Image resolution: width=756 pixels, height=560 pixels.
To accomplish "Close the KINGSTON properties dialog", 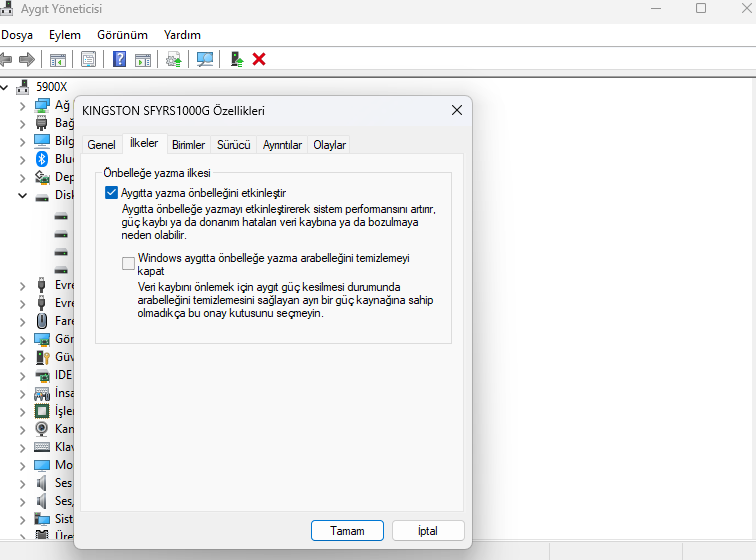I will click(x=457, y=110).
